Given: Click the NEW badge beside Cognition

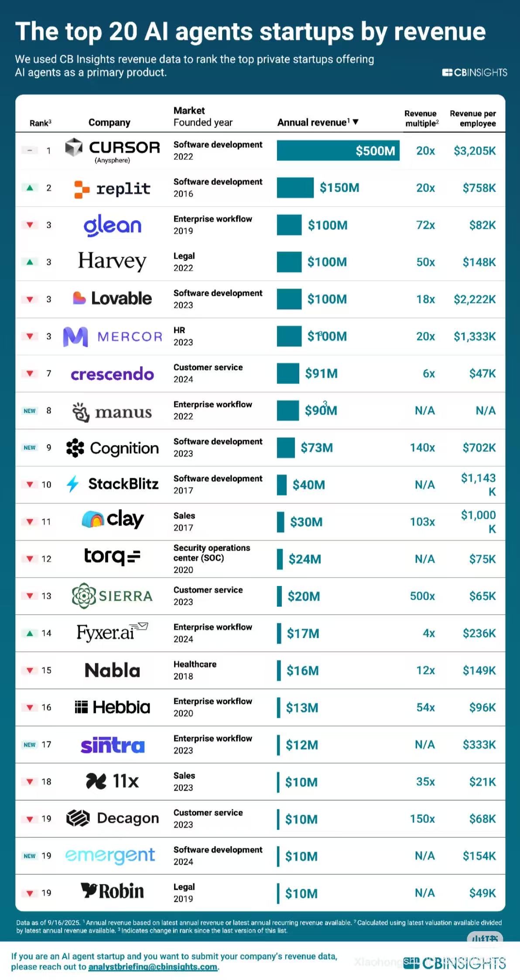Looking at the screenshot, I should tap(30, 448).
